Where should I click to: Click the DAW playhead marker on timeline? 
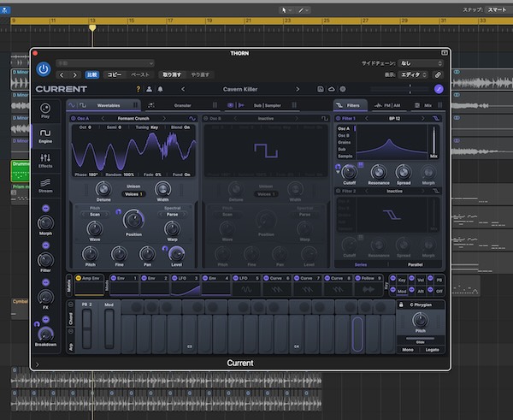pos(92,28)
